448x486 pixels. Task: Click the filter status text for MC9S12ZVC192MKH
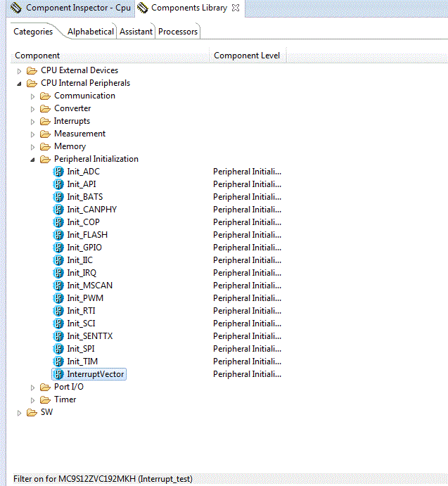103,479
